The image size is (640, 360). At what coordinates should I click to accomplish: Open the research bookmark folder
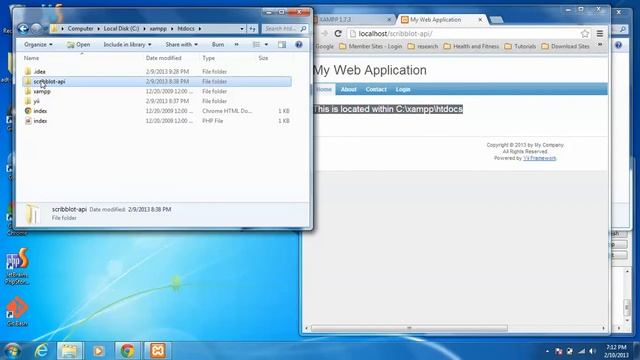coord(423,47)
